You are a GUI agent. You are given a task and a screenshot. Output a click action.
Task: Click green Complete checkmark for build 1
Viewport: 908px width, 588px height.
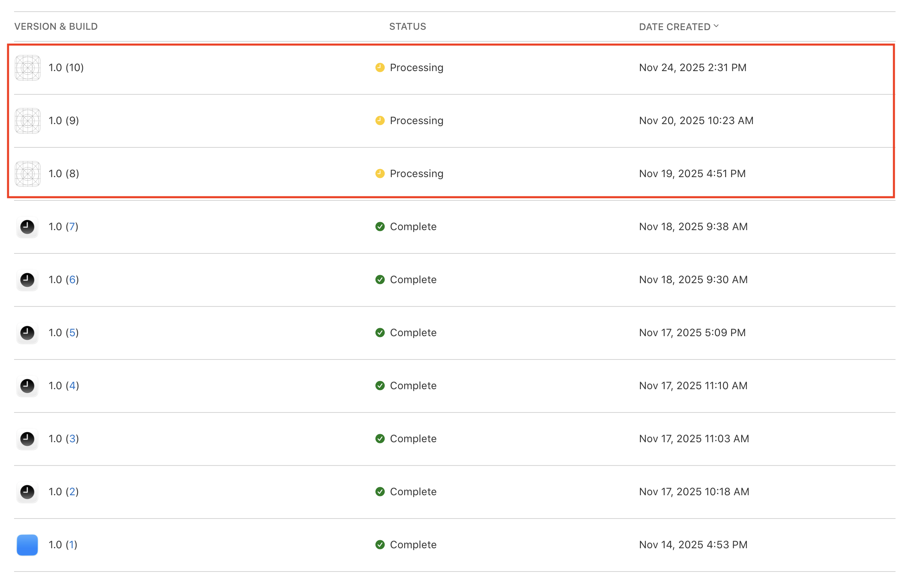(380, 545)
